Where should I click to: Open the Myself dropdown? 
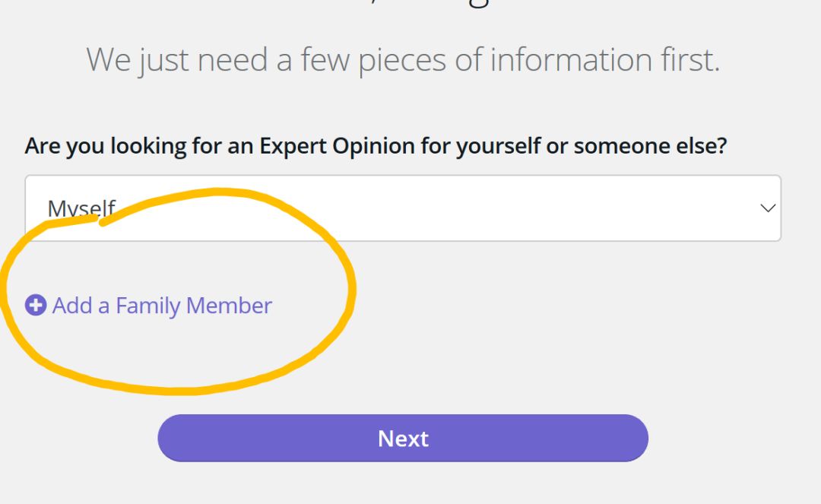(402, 208)
